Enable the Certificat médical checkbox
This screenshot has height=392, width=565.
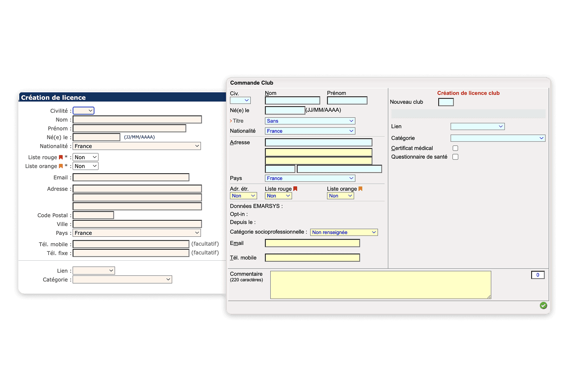(x=455, y=148)
